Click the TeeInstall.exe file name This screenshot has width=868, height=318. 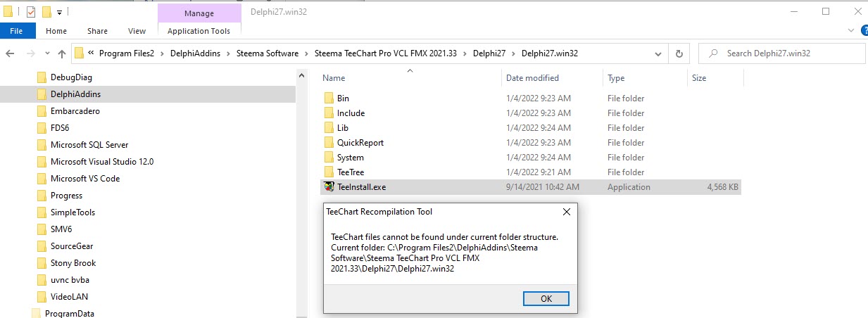point(361,187)
